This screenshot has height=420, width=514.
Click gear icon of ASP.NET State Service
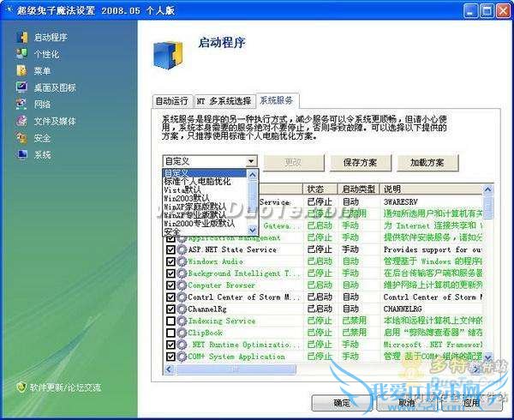(x=182, y=249)
